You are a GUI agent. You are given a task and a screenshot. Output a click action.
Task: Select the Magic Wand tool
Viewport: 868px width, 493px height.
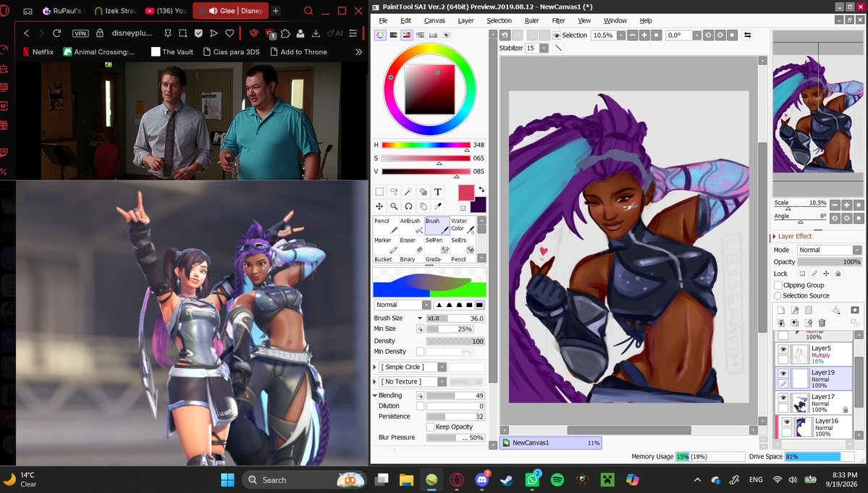(408, 192)
